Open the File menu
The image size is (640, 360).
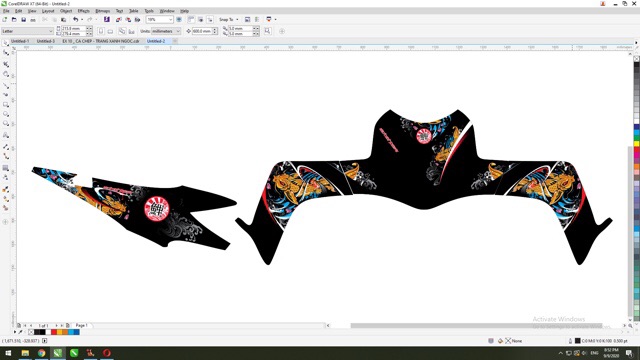point(6,11)
